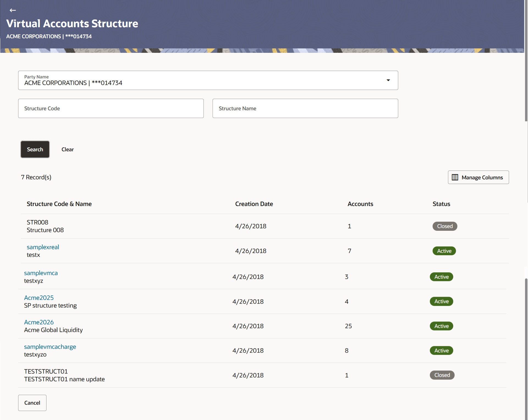Open the samplexreal structure link

coord(42,247)
